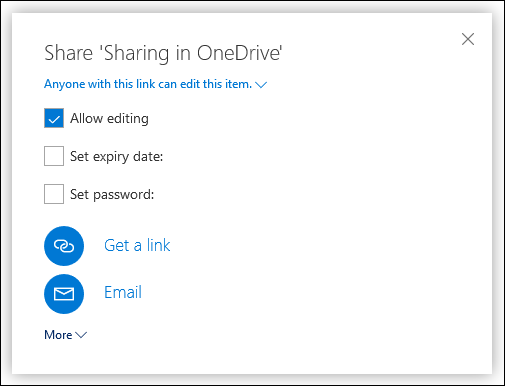The image size is (505, 386).
Task: Close the Share dialog with the X
Action: [468, 39]
